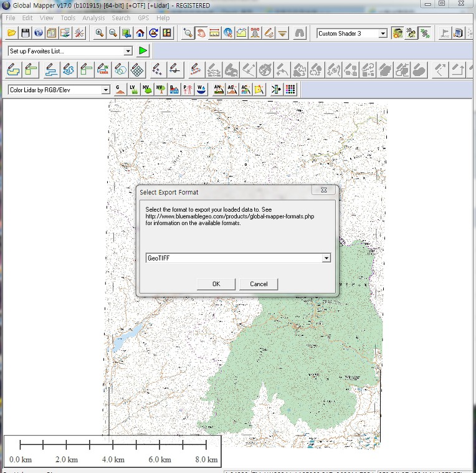Expand the GeoTIFF export format dropdown
Screen dimensions: 476x473
pos(326,258)
